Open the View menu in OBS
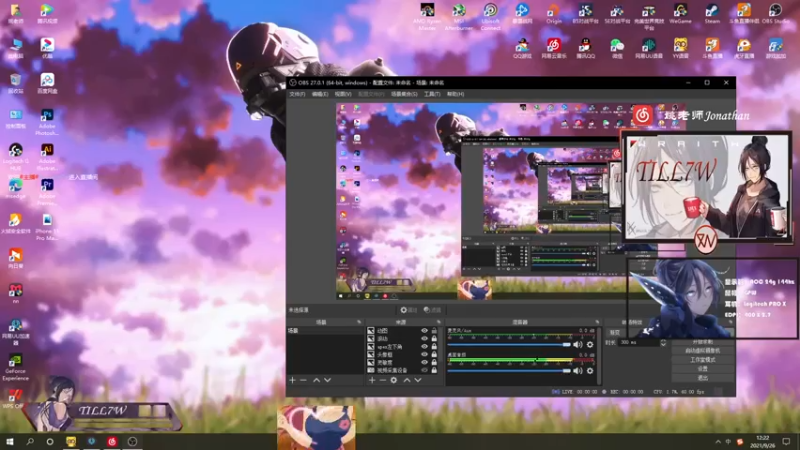 tap(343, 94)
